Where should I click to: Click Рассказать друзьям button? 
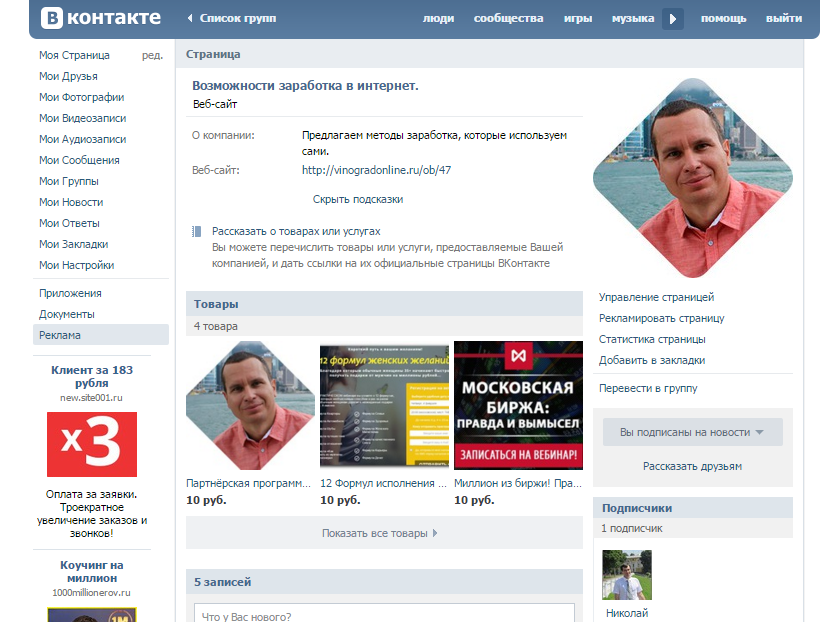692,466
